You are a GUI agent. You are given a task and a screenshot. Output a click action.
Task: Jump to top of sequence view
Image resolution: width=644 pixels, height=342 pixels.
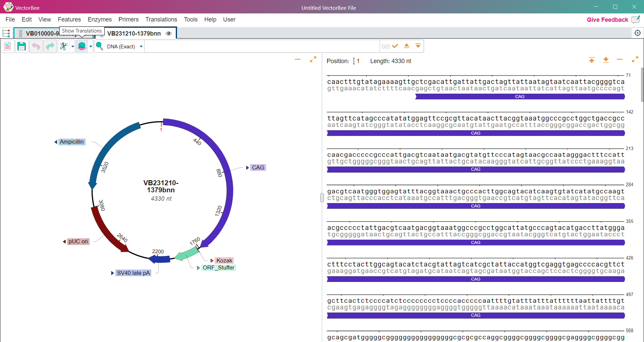[x=591, y=60]
